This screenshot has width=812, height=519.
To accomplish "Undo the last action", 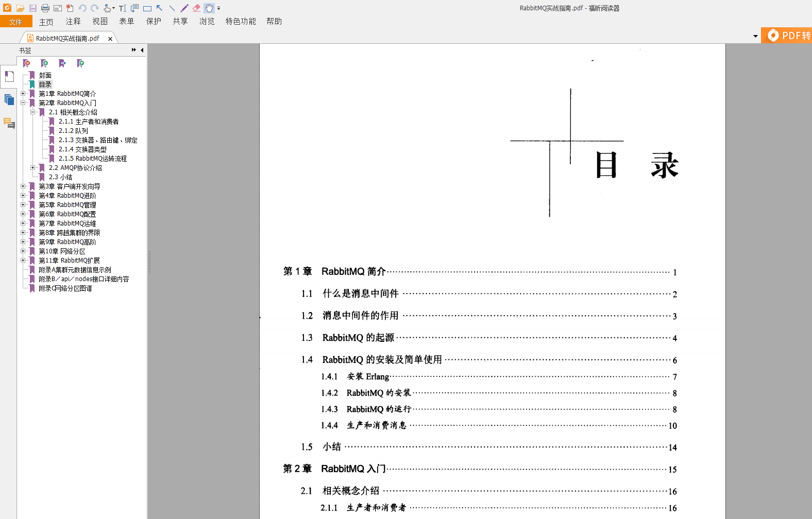I will [x=82, y=8].
